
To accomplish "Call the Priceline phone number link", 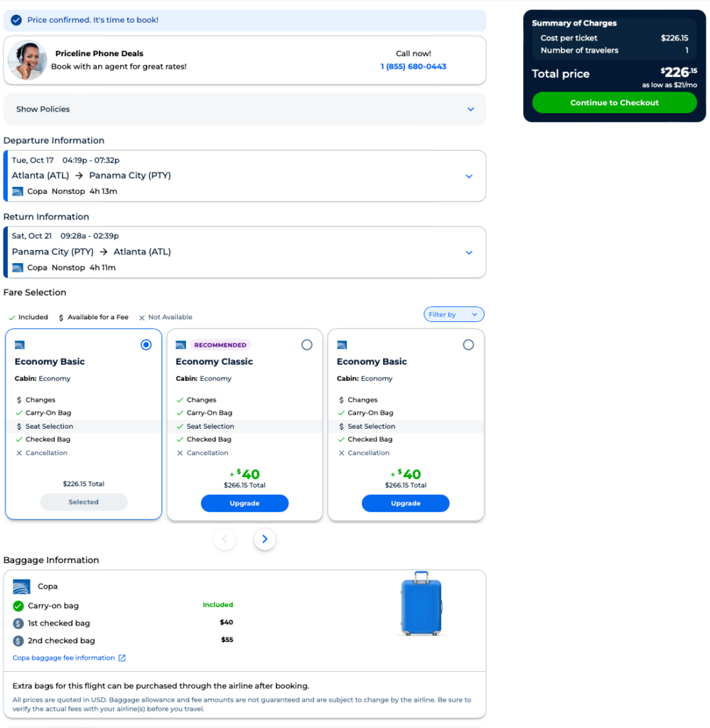I will tap(413, 67).
